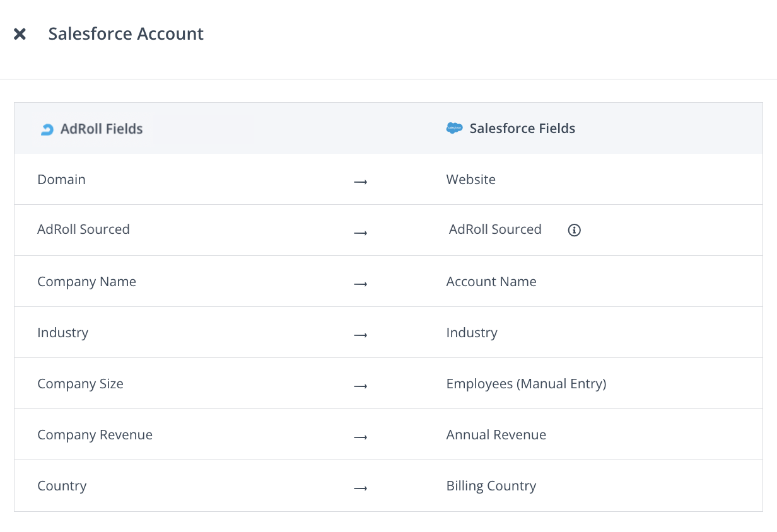Click the arrow in the Country row
This screenshot has width=777, height=532.
[x=360, y=488]
